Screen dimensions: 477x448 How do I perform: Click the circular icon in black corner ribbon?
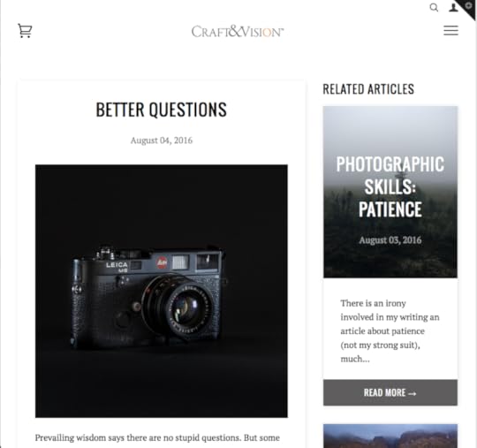pos(469,5)
